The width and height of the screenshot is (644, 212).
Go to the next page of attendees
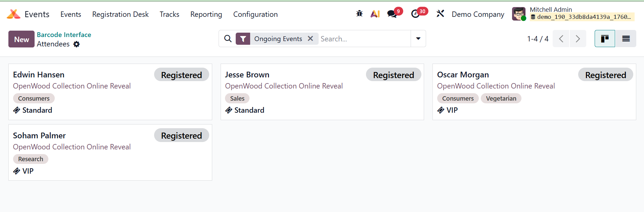578,39
